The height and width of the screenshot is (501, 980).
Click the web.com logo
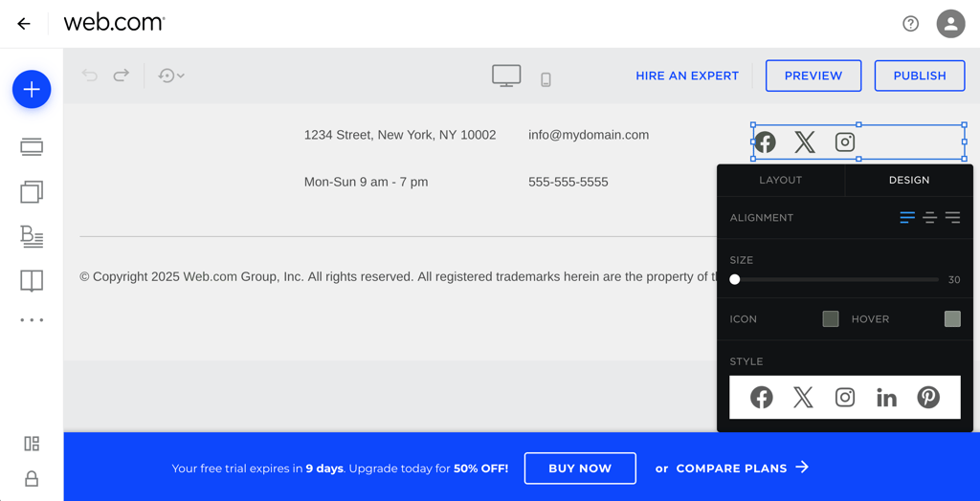point(114,23)
